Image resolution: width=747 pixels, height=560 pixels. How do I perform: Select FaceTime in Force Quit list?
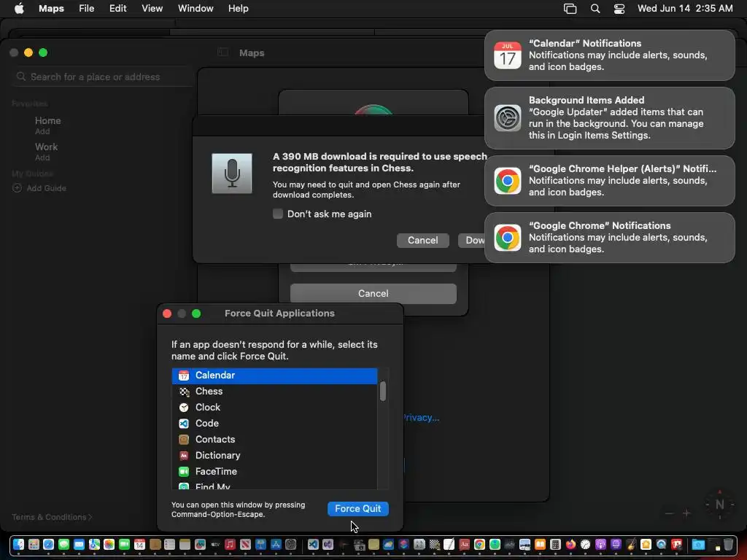tap(274, 472)
